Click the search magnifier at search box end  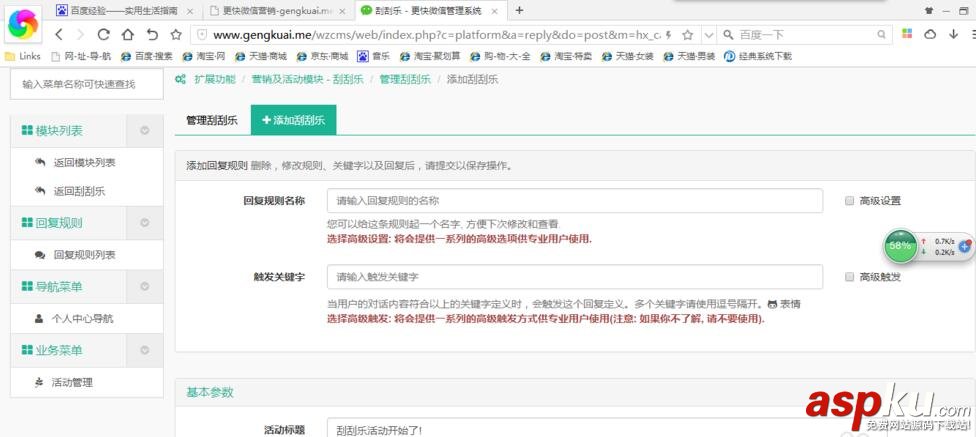[x=881, y=35]
